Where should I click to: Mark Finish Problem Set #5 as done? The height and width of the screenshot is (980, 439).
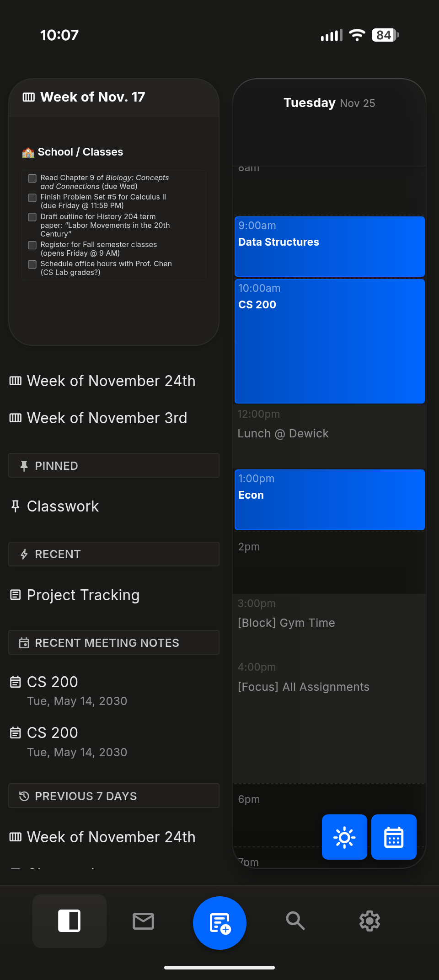(32, 198)
